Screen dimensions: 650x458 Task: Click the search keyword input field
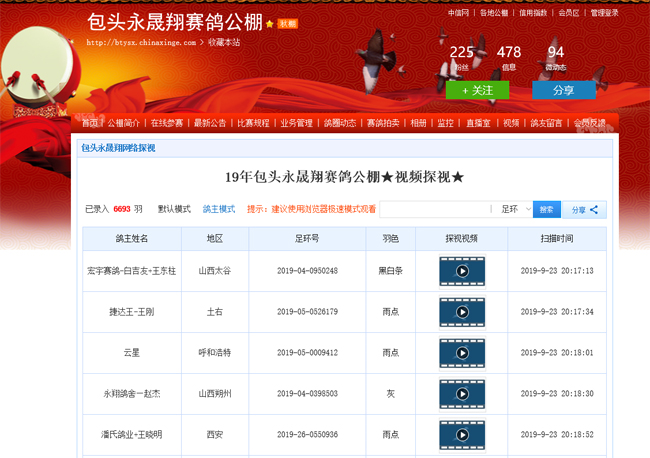point(436,210)
